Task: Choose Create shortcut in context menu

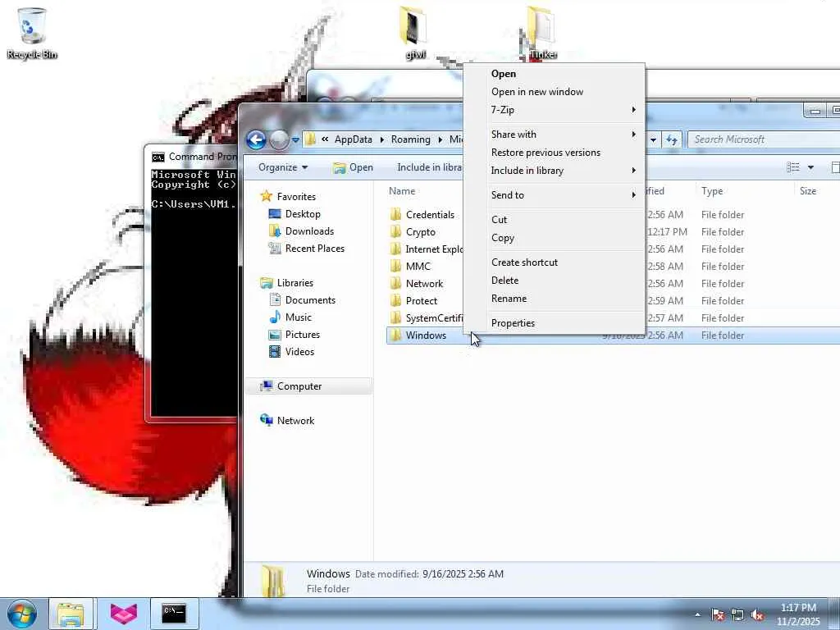Action: [x=555, y=262]
